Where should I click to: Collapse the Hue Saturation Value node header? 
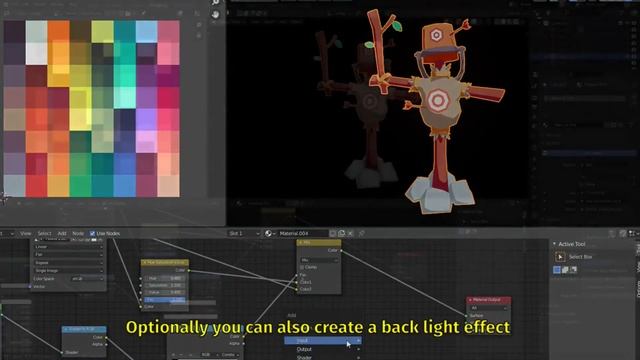[x=145, y=262]
